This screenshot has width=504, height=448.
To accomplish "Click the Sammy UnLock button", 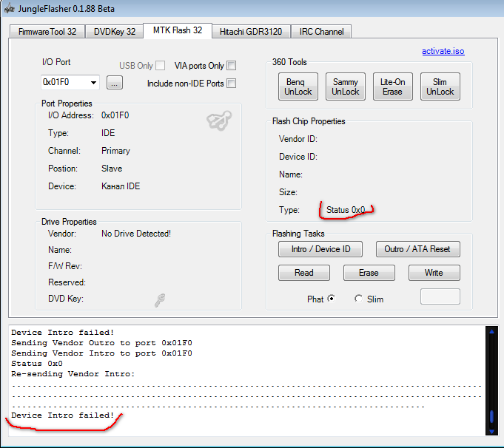I will click(x=345, y=86).
